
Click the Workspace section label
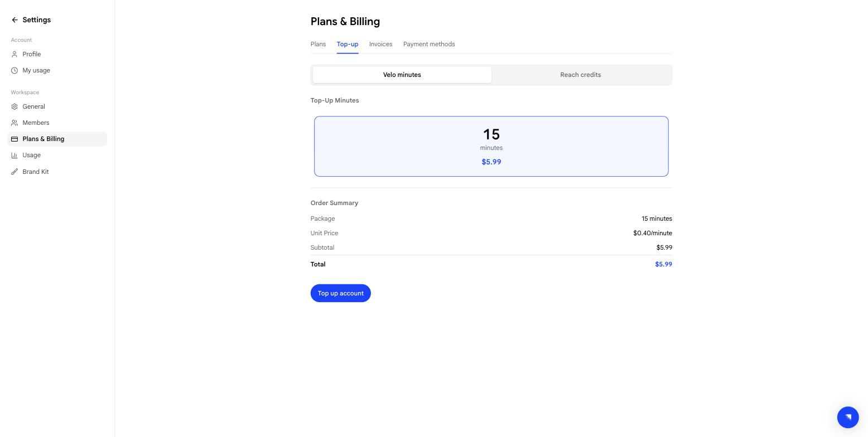click(25, 93)
